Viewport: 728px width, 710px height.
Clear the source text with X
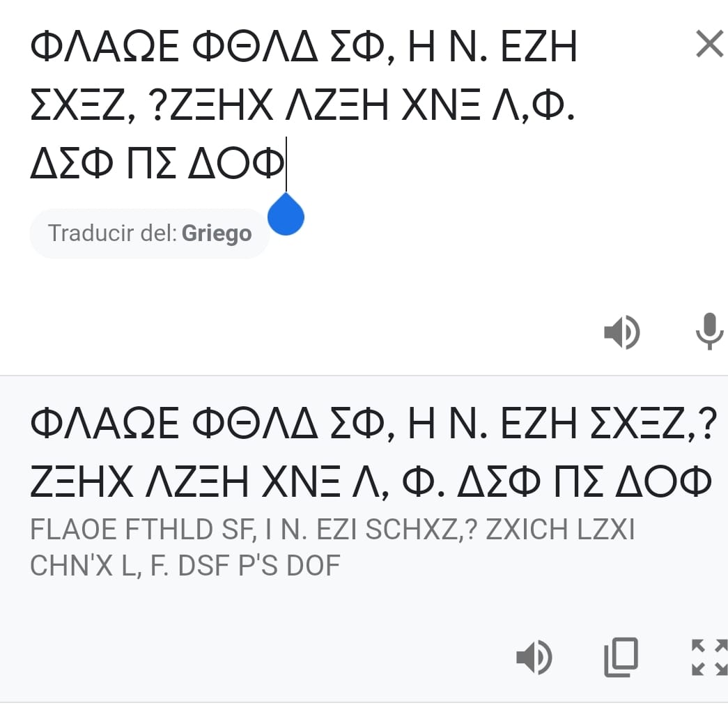pos(709,46)
